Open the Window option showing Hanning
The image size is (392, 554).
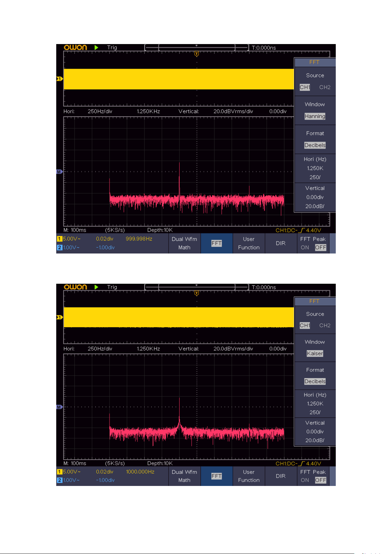pyautogui.click(x=315, y=110)
